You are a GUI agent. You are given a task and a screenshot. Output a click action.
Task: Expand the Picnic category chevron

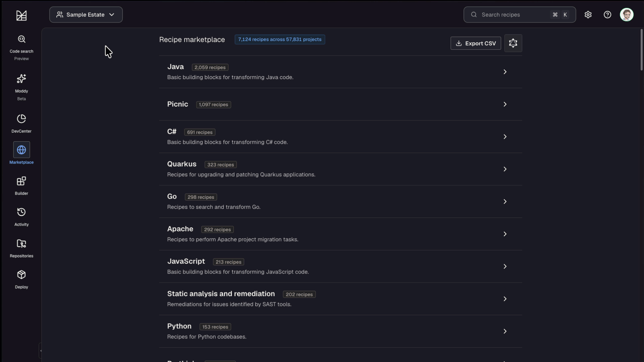pos(505,104)
